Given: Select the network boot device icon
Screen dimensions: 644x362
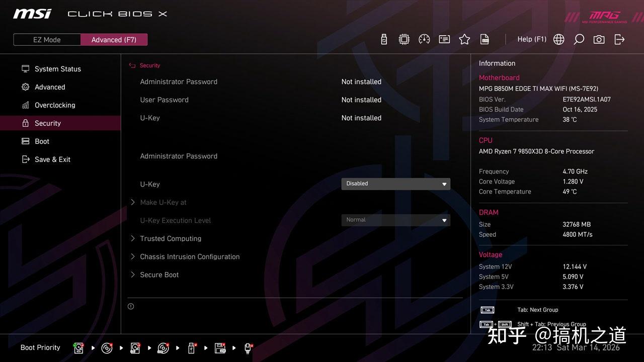Looking at the screenshot, I should pyautogui.click(x=248, y=348).
